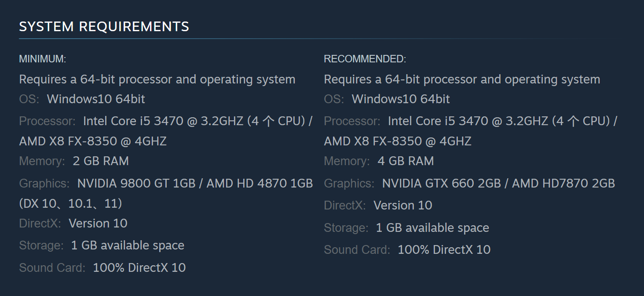
Task: Click the recommended Processor label
Action: (x=352, y=121)
